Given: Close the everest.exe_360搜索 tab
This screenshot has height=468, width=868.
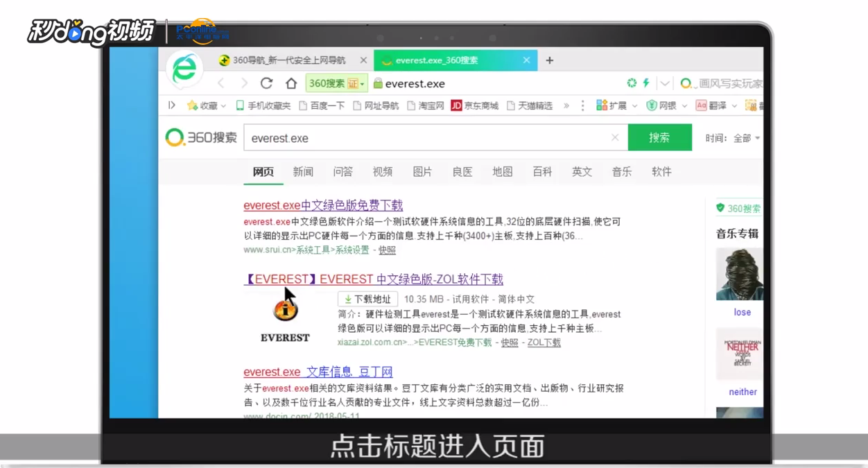Looking at the screenshot, I should [x=526, y=60].
